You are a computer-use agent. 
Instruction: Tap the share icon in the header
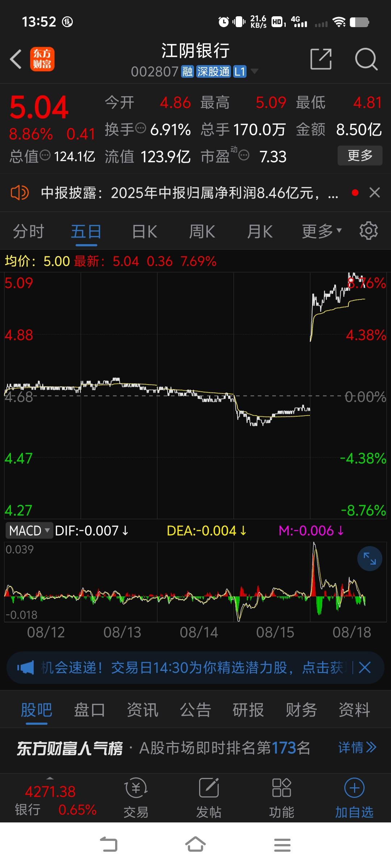321,59
